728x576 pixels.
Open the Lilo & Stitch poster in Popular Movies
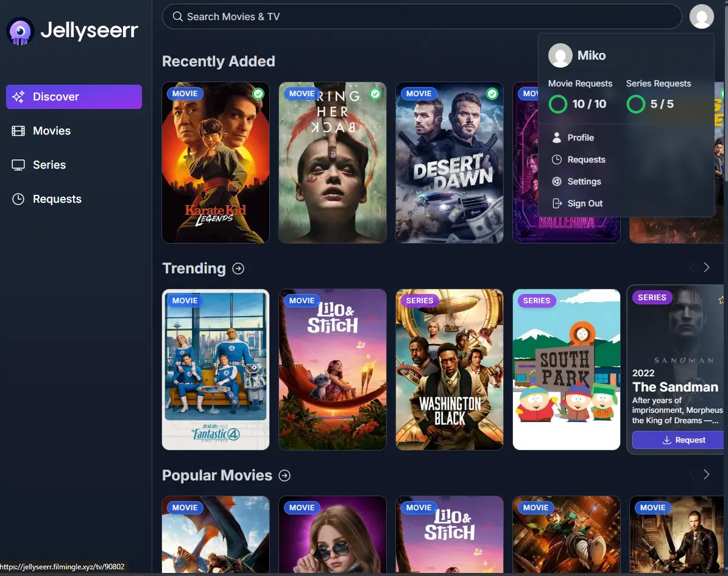450,535
